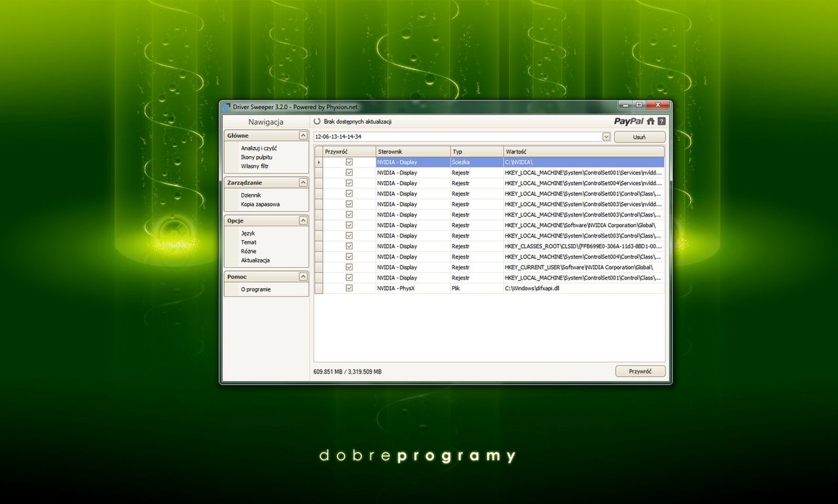The image size is (838, 504).
Task: Toggle checkbox for ControlSet004\Control\Class row
Action: [349, 257]
